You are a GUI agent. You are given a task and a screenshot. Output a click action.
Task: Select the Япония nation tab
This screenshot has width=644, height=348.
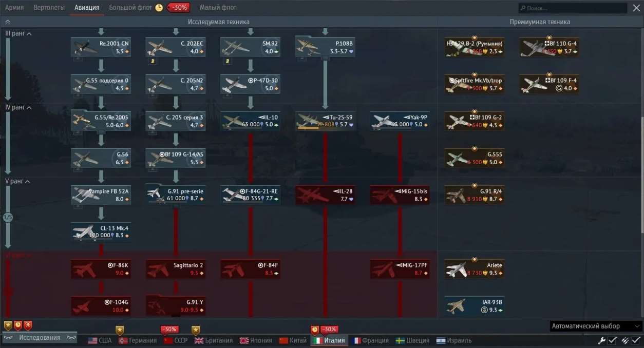[256, 340]
